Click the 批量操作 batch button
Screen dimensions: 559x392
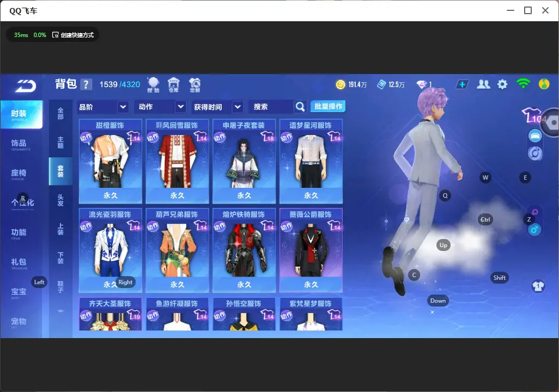tap(328, 106)
